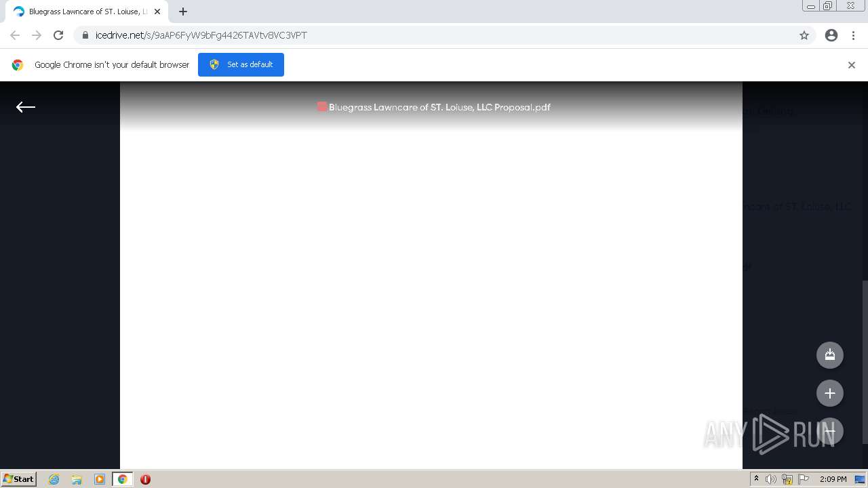Click the network tray icon
Viewport: 868px width, 488px height.
coord(787,479)
